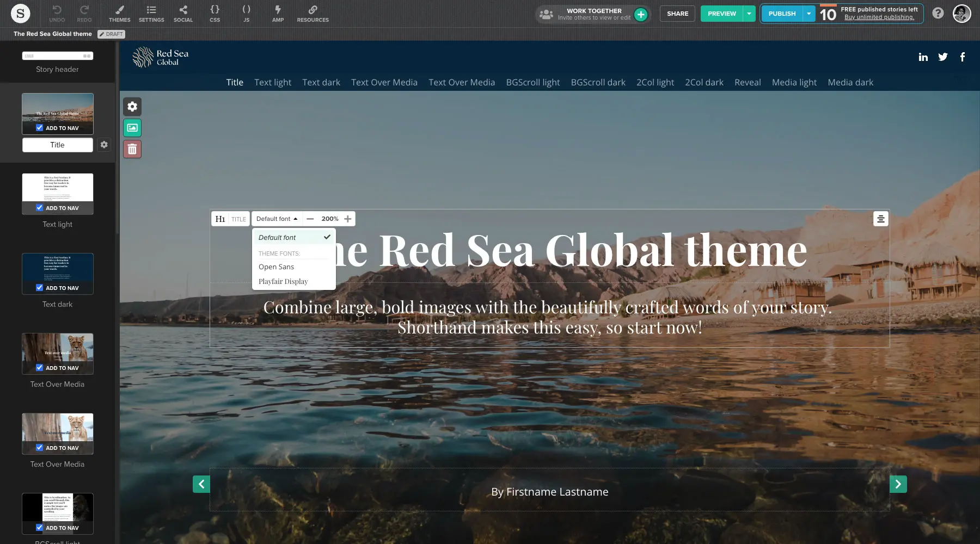Click the Red Sea Global logo
The height and width of the screenshot is (544, 980).
pyautogui.click(x=161, y=57)
